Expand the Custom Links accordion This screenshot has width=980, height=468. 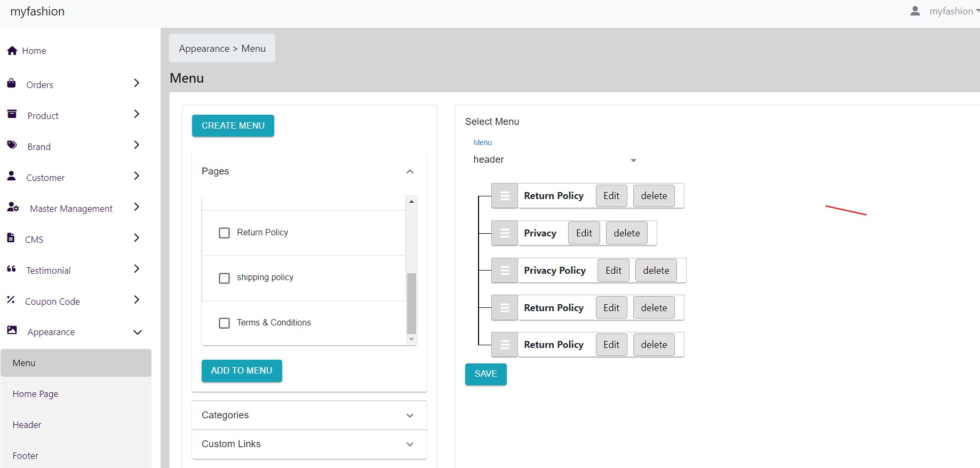(309, 444)
